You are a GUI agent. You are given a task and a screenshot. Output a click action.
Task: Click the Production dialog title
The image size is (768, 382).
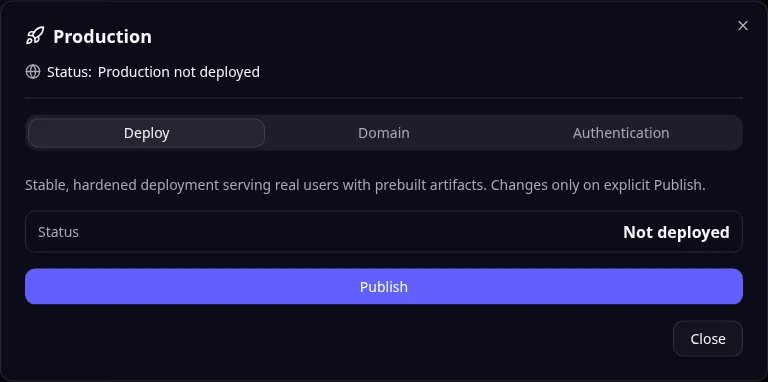coord(102,37)
